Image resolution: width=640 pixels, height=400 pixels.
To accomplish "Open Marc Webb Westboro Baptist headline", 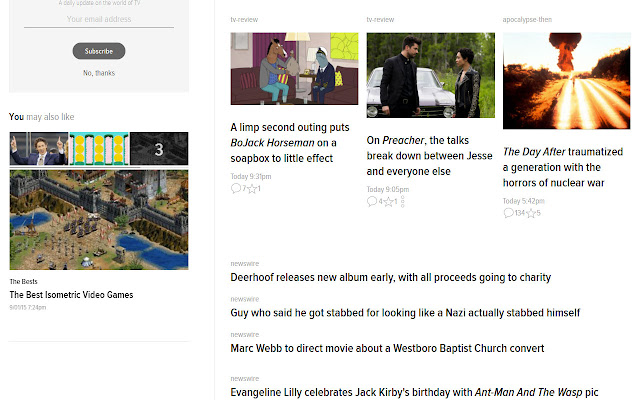I will (387, 349).
